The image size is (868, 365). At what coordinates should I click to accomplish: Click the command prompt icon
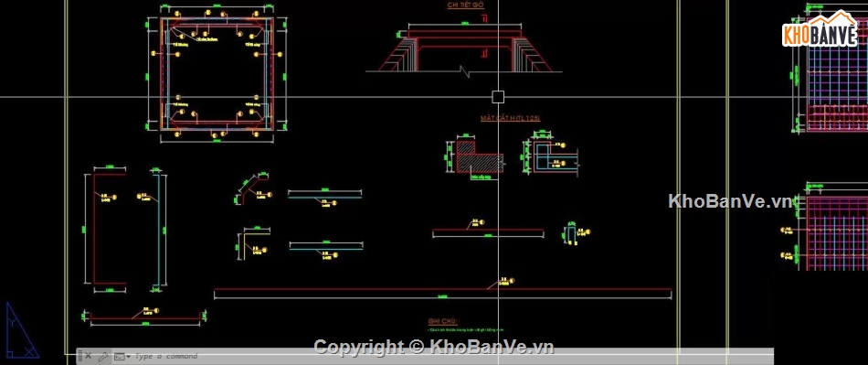click(119, 356)
